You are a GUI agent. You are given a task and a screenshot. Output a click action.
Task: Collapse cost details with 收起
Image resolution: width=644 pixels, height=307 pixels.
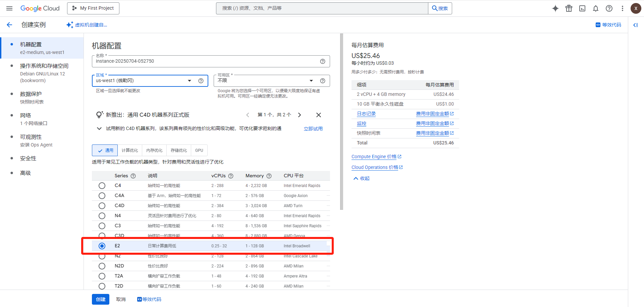point(361,179)
